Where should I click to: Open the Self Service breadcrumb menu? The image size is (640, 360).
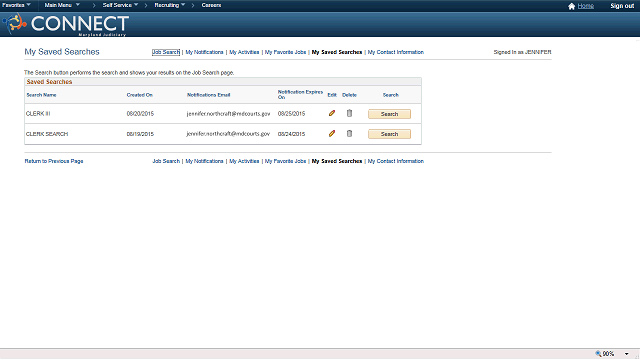(x=120, y=5)
